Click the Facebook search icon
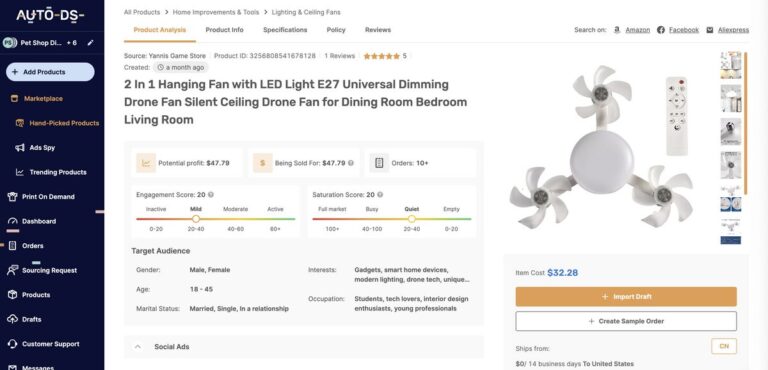Screen dimensions: 768x370 click(661, 30)
